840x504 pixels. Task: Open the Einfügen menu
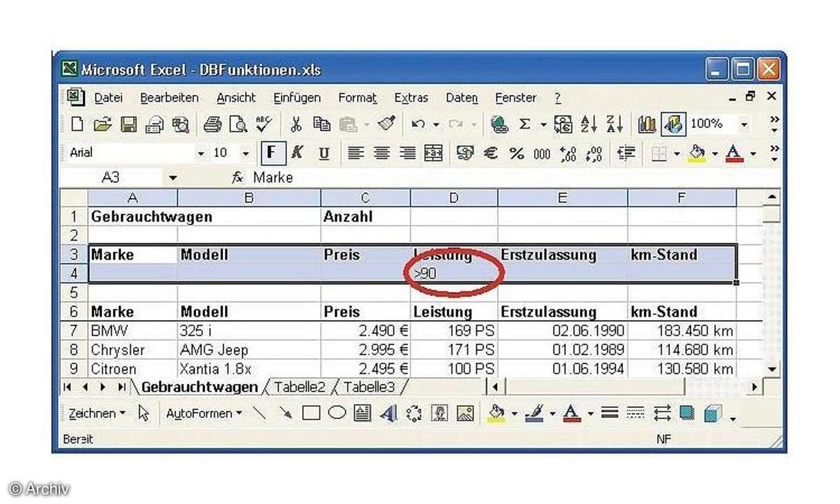pos(297,98)
